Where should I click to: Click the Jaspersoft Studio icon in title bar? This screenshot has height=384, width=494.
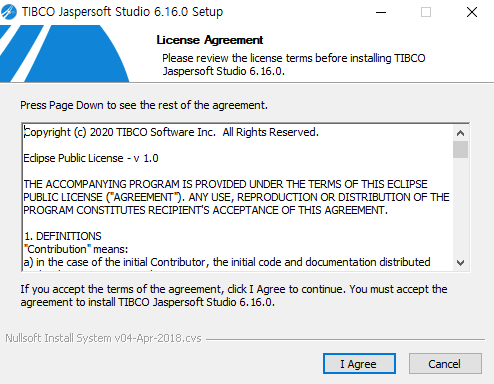coord(8,12)
